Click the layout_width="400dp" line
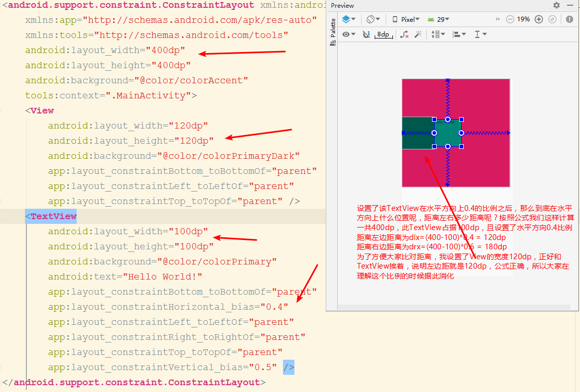580x392 pixels. pos(105,50)
